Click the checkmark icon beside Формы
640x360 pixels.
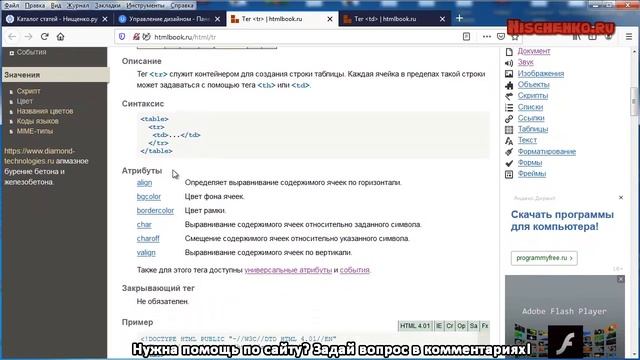(509, 163)
